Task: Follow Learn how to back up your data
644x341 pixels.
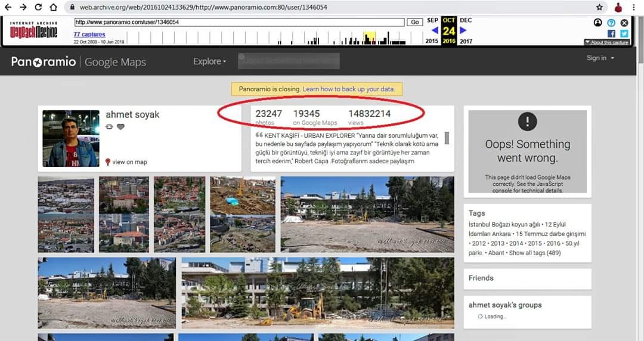Action: click(x=349, y=89)
